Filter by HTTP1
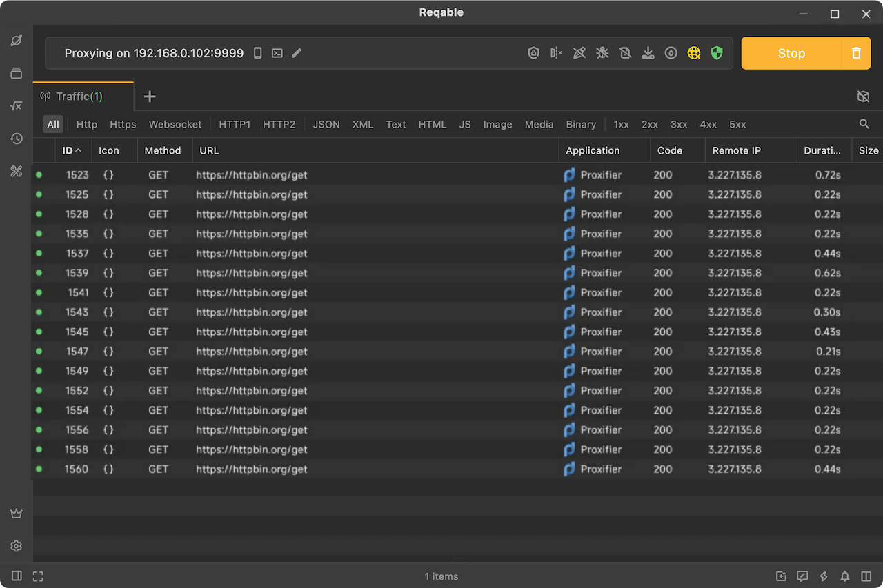 tap(235, 125)
